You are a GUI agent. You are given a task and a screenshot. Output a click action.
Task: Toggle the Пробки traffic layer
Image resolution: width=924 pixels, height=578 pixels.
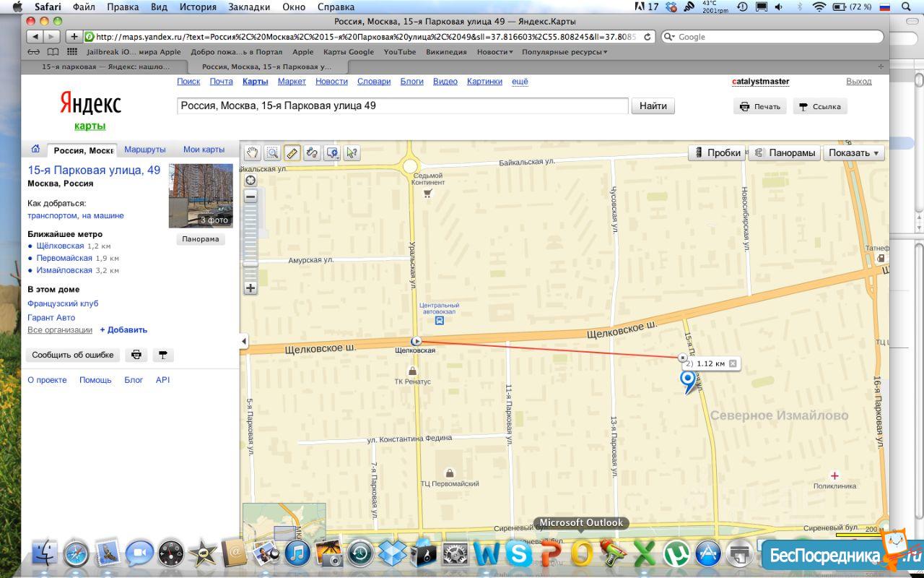pos(716,152)
